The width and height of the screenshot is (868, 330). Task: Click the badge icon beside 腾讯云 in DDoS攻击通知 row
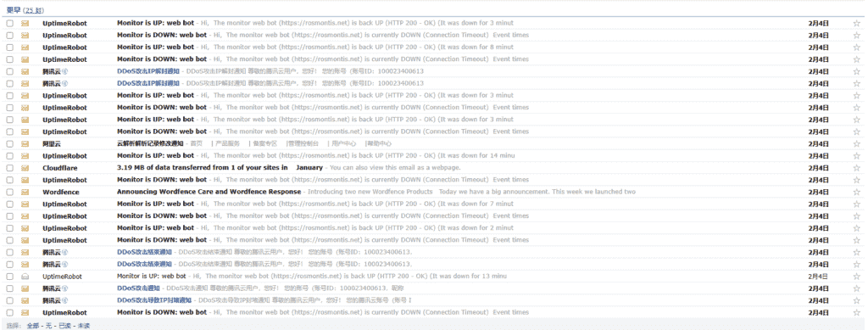tap(64, 288)
